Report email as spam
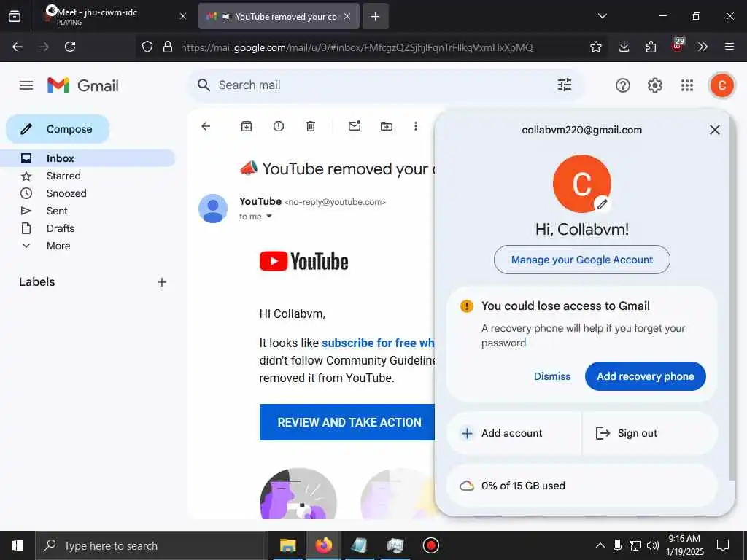Image resolution: width=747 pixels, height=560 pixels. 279,126
